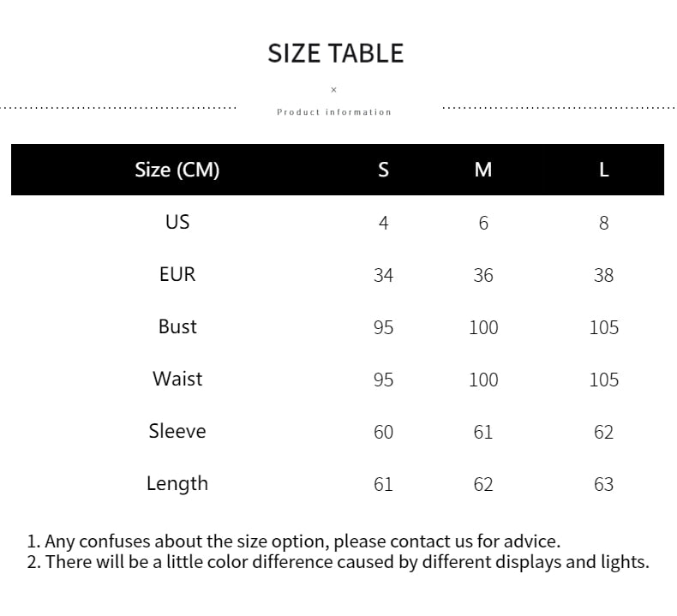Click the note about contacting us for advice
This screenshot has height=616, width=677.
point(293,541)
